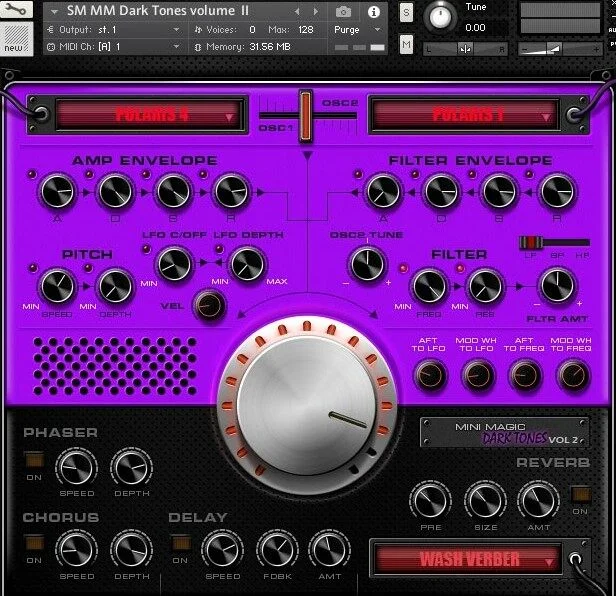This screenshot has height=596, width=616.
Task: Click the Amp Envelope Attack knob
Action: pyautogui.click(x=57, y=191)
